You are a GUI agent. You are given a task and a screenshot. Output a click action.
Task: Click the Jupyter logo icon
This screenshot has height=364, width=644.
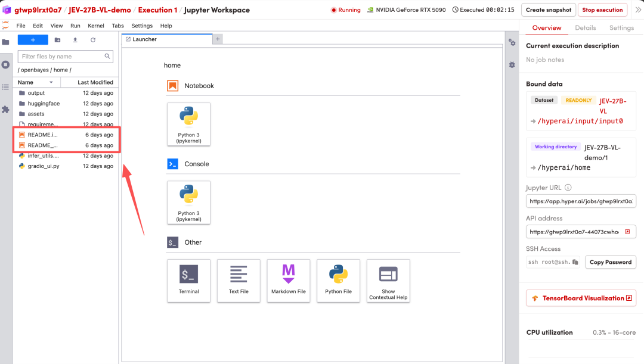click(5, 26)
